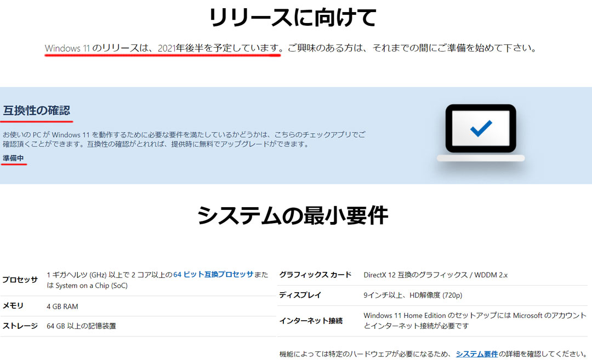
Task: Open the システム要件 details link
Action: point(477,354)
